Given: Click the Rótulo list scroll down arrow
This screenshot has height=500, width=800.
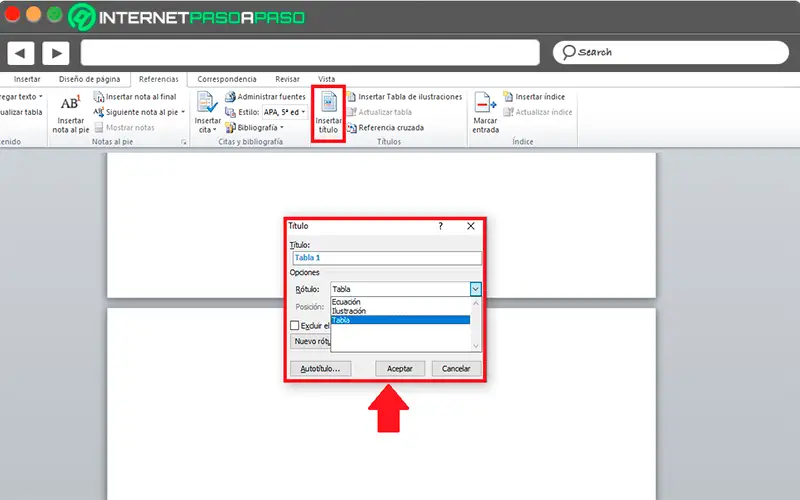Looking at the screenshot, I should coord(476,346).
